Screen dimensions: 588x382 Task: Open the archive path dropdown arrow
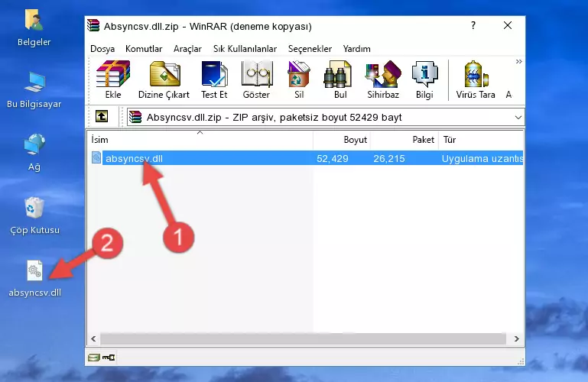[x=518, y=117]
